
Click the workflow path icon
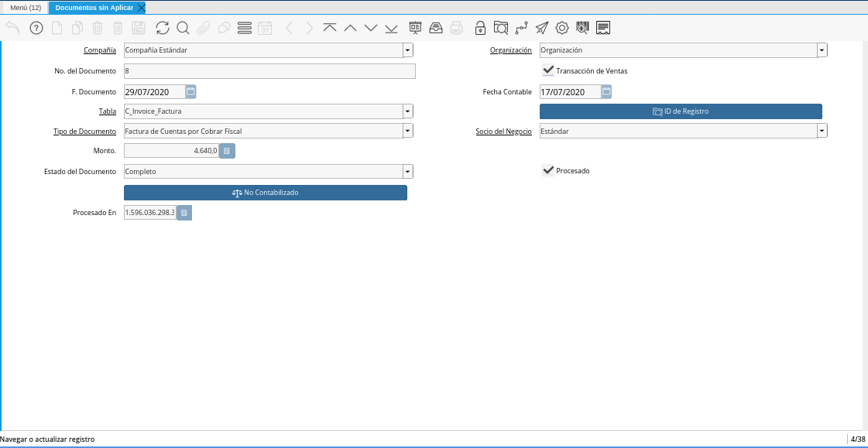(521, 28)
